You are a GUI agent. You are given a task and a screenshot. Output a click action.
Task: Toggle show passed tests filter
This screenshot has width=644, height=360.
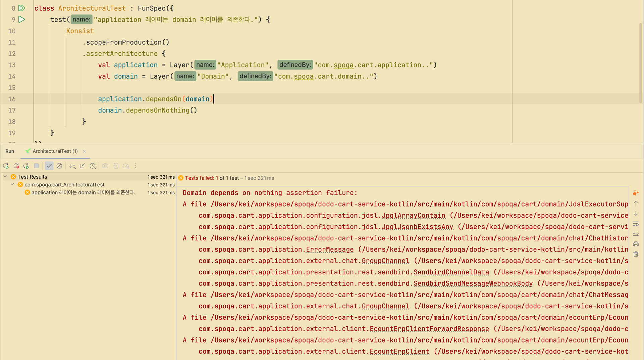point(49,166)
